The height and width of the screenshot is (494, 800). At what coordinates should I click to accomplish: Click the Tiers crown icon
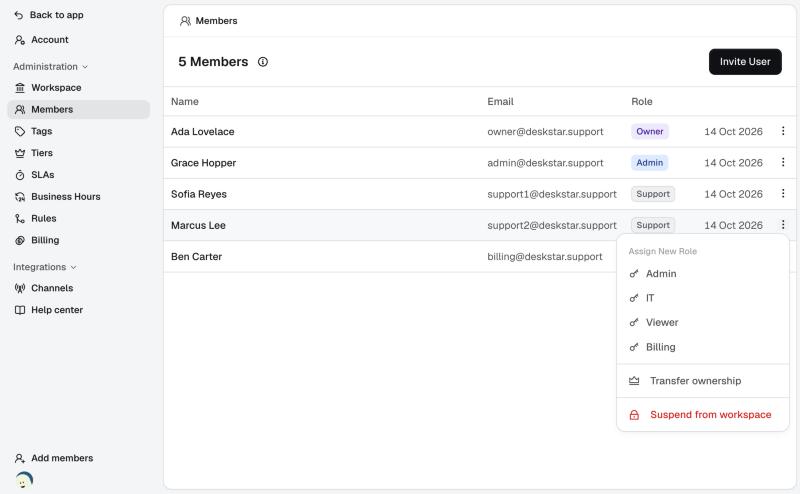coord(20,153)
